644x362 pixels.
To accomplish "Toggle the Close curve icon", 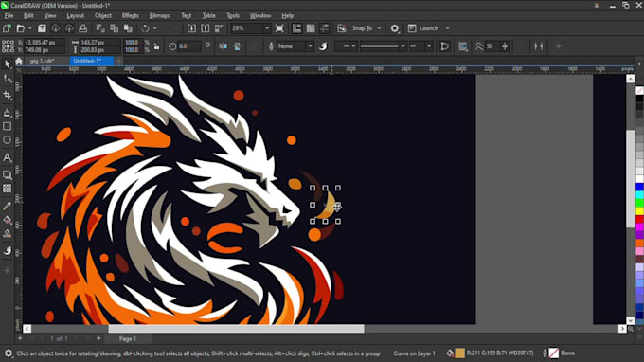I will pos(445,46).
